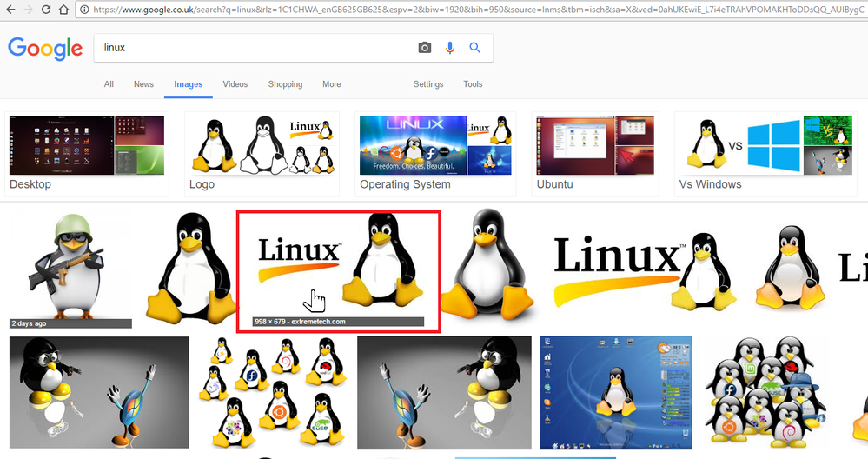Open the blue desktop screenshot with Tux image

[616, 393]
